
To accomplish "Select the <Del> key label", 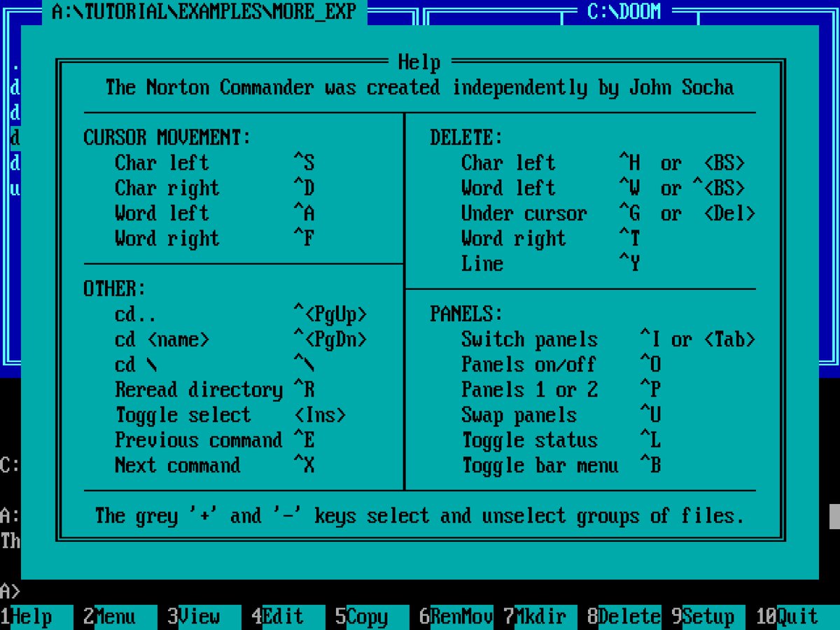I will coord(729,213).
